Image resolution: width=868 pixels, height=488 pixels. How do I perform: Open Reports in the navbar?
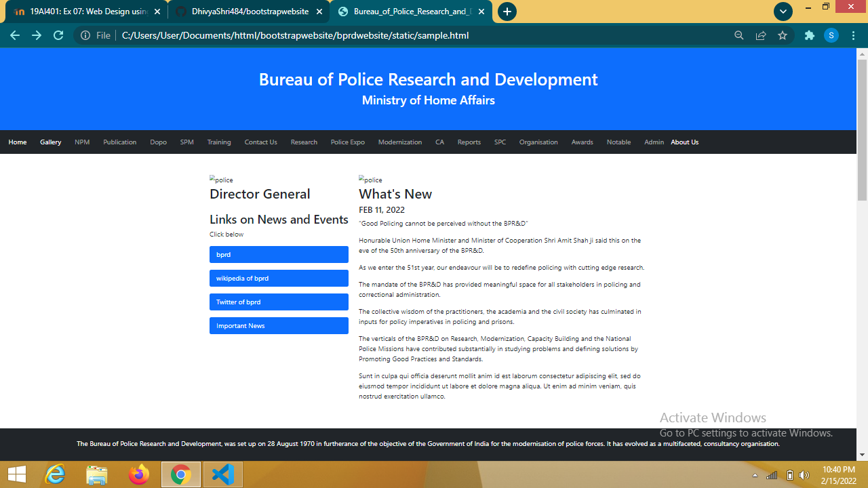tap(469, 142)
